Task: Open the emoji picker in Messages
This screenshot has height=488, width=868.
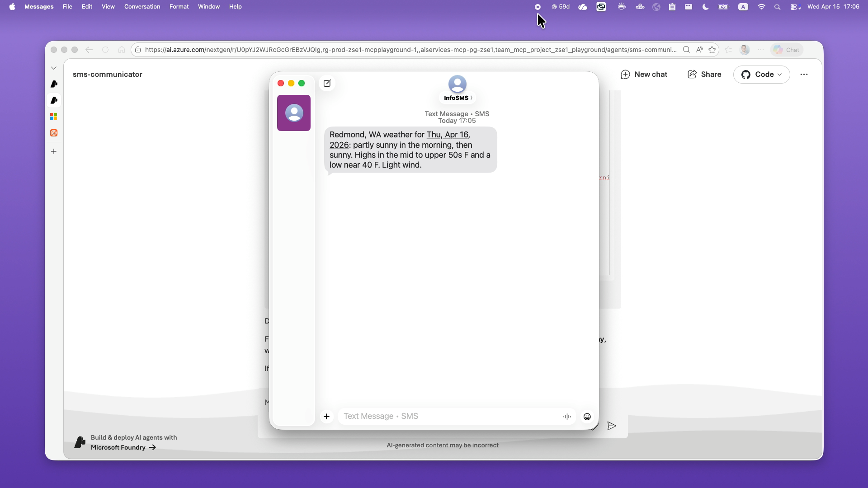Action: (x=587, y=417)
